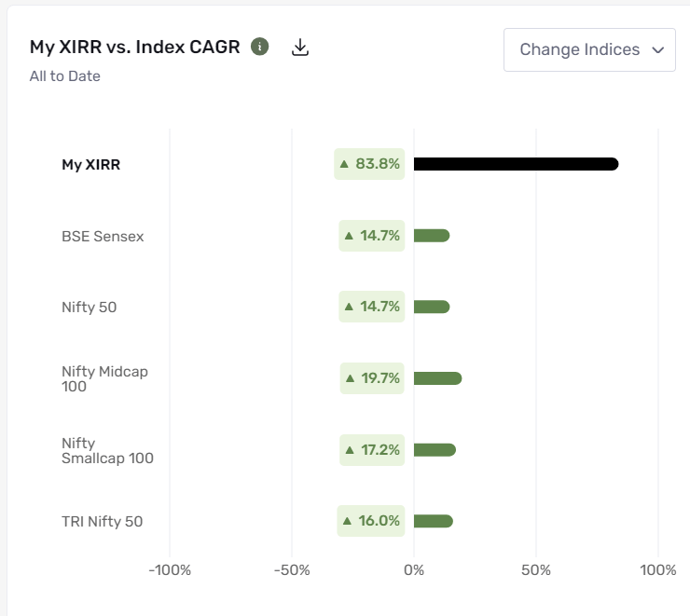690x616 pixels.
Task: Click the 17.2% value badge
Action: click(372, 450)
